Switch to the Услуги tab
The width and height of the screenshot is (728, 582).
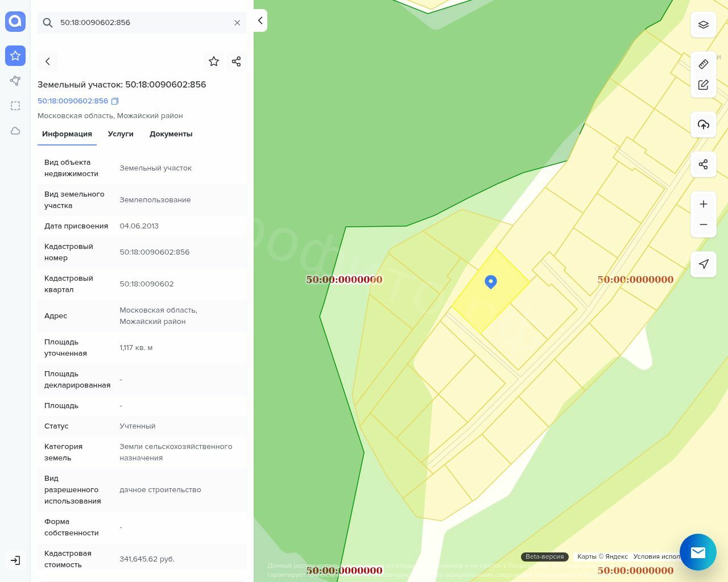121,134
